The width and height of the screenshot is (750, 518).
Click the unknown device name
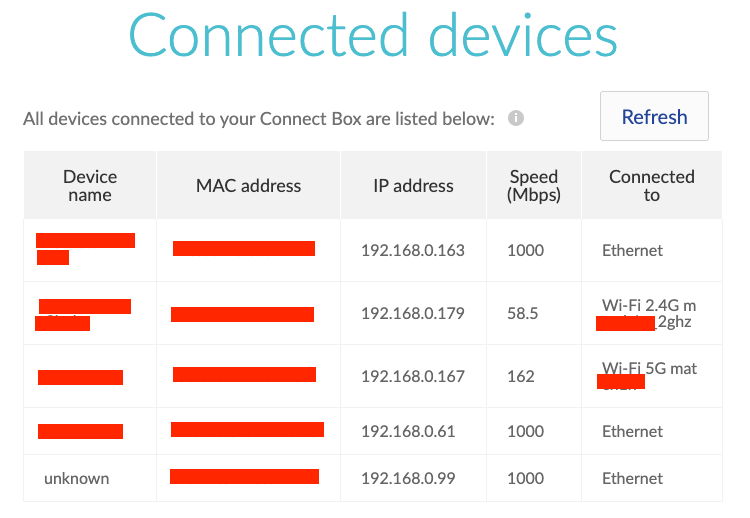(76, 479)
